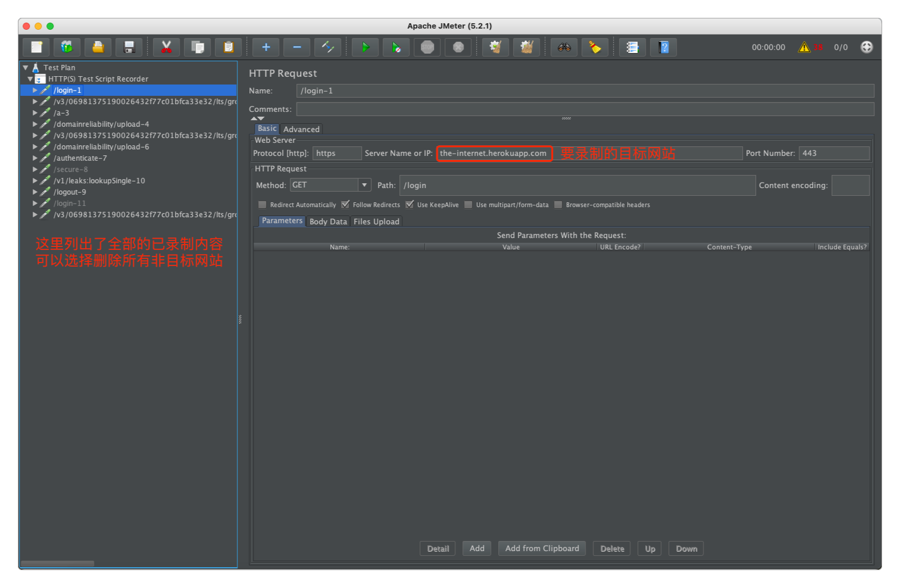Start test with no pauses icon
This screenshot has height=588, width=900.
click(x=396, y=47)
